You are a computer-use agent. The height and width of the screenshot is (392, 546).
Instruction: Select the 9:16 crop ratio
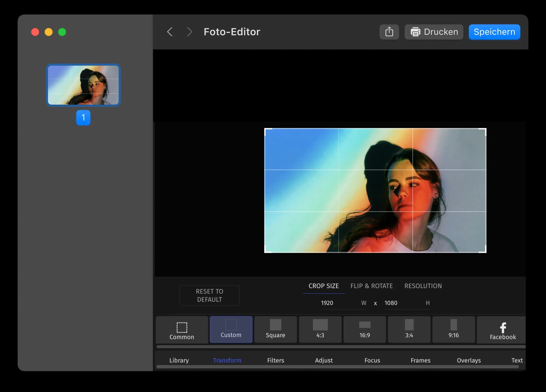454,329
